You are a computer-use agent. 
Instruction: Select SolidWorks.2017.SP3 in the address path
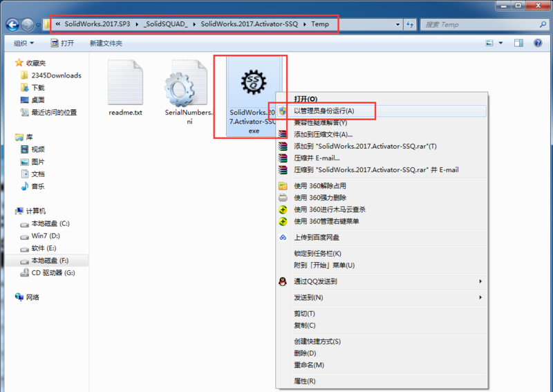point(97,24)
